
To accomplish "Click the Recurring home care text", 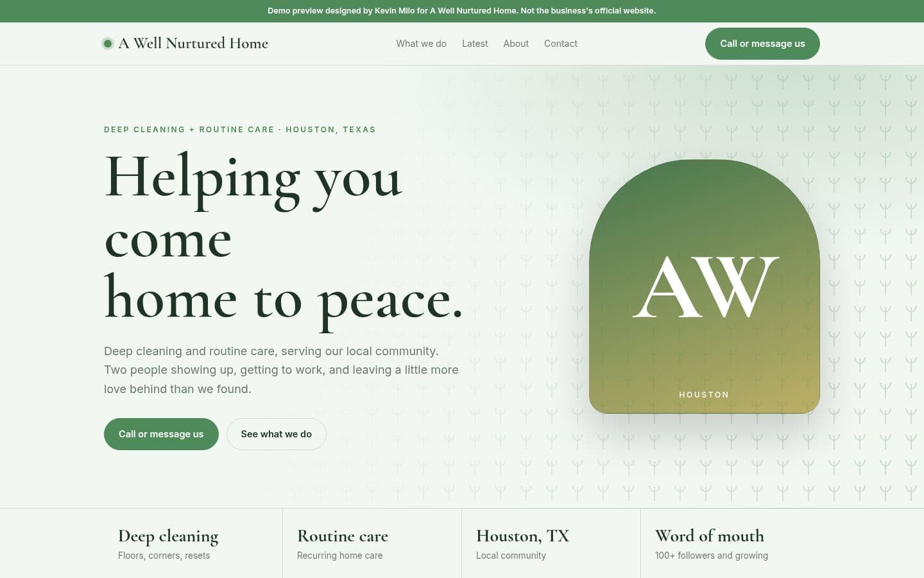I will 340,556.
